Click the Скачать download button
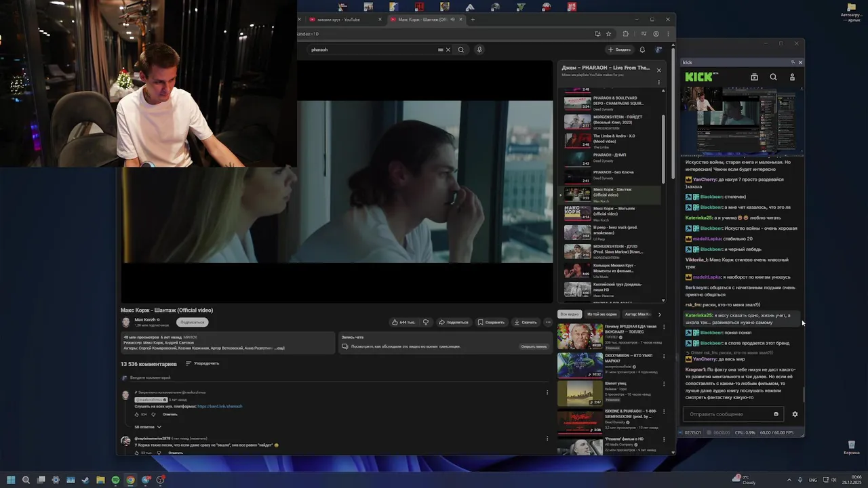868x488 pixels. [526, 322]
